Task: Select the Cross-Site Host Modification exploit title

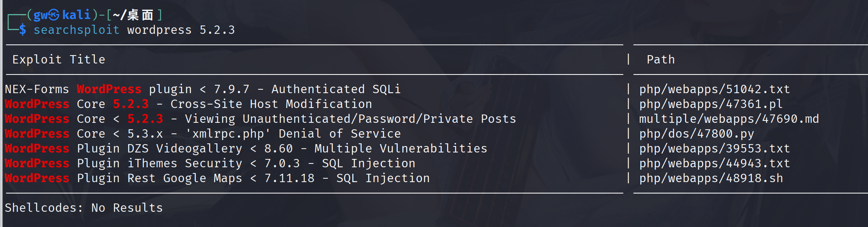Action: tap(188, 104)
